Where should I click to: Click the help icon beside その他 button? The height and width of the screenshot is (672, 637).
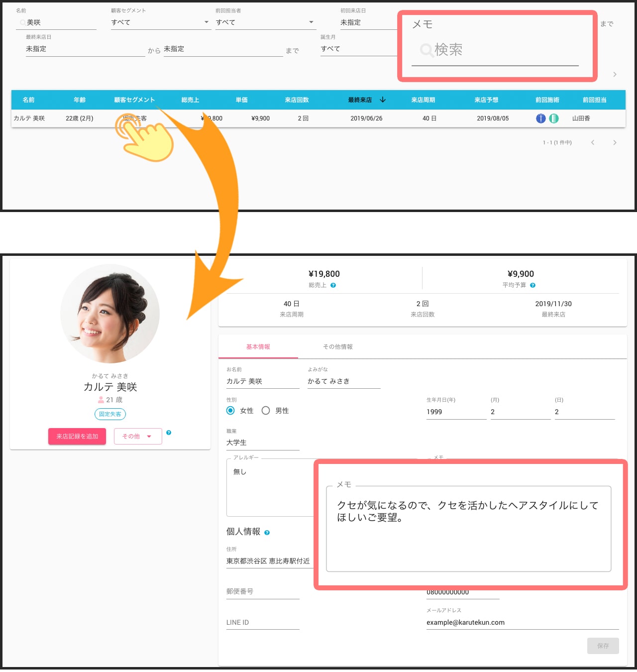pos(169,433)
